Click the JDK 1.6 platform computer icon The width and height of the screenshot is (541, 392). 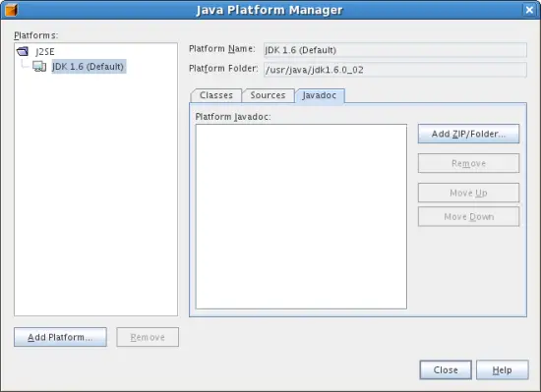(39, 66)
